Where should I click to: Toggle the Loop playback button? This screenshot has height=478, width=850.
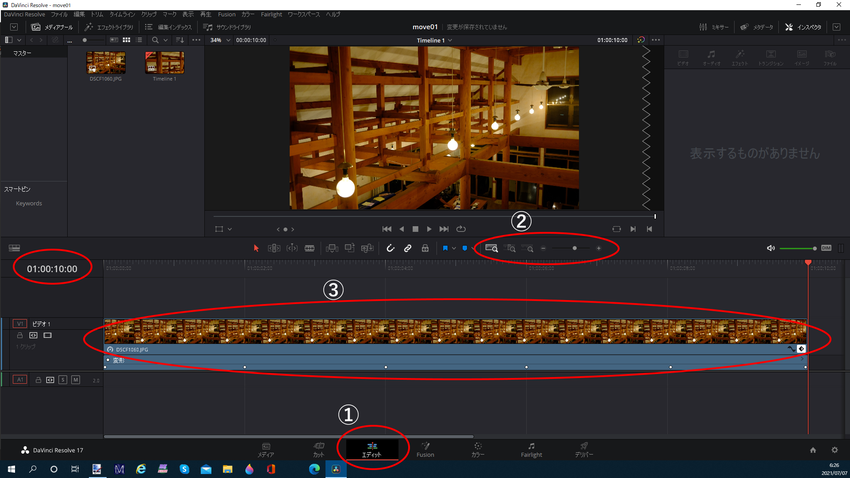(461, 229)
